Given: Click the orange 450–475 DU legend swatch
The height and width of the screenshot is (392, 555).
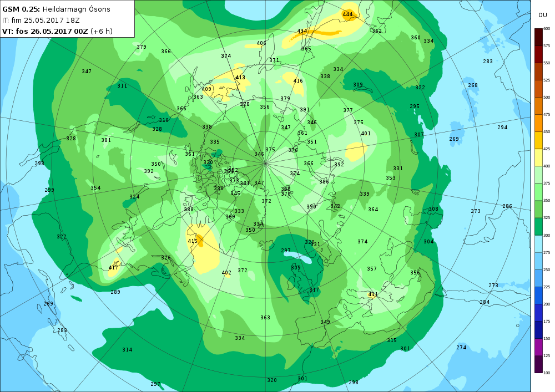Looking at the screenshot, I should tap(538, 123).
